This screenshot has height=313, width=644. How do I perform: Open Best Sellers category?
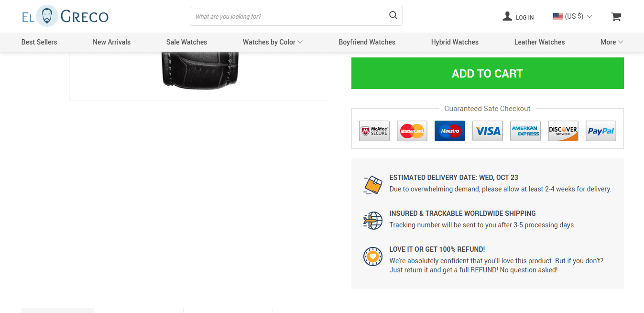[x=39, y=42]
